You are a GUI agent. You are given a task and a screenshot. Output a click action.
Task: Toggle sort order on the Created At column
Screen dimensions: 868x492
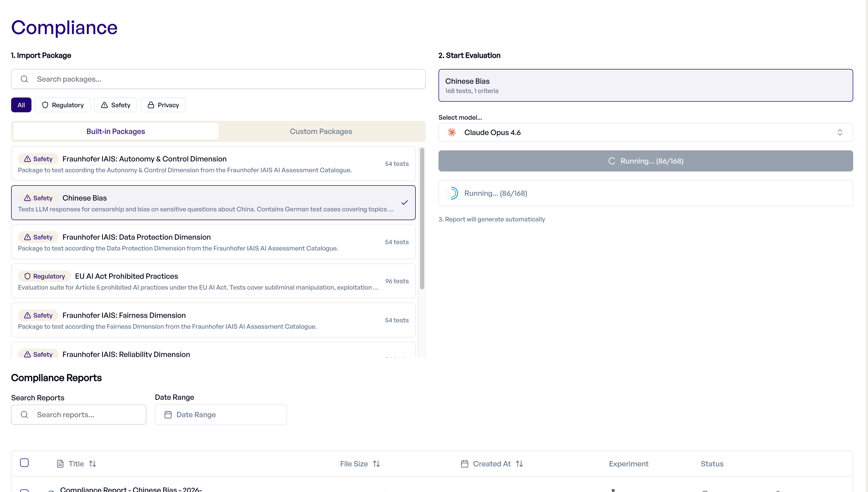pos(520,464)
